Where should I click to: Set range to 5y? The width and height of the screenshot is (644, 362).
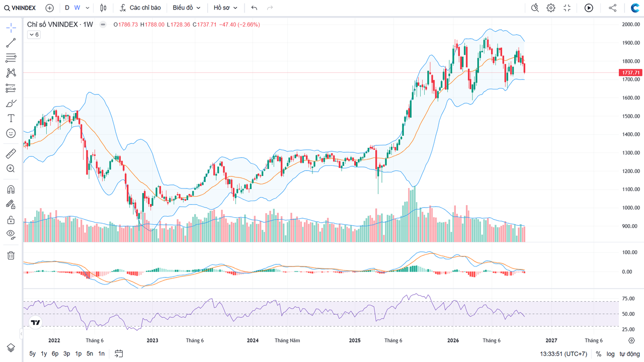32,353
